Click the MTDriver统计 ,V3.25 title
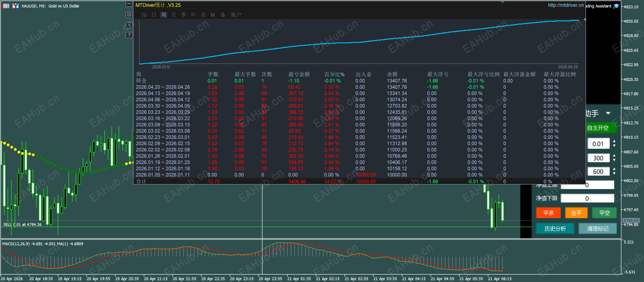Image resolution: width=644 pixels, height=282 pixels. click(158, 5)
